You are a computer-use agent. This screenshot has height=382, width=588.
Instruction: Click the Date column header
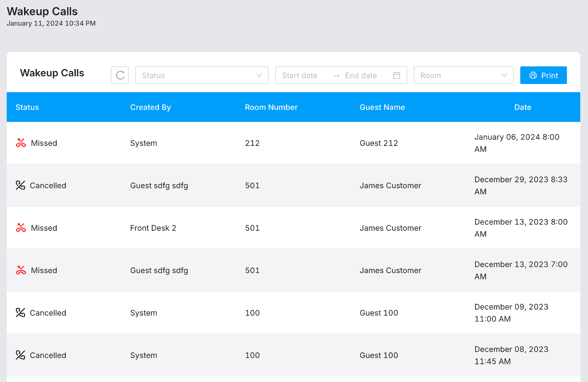tap(523, 107)
